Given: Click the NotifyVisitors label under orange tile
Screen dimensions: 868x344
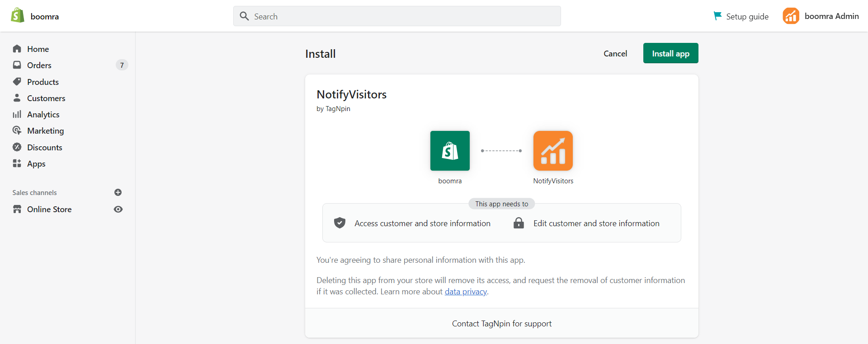Looking at the screenshot, I should pos(553,181).
